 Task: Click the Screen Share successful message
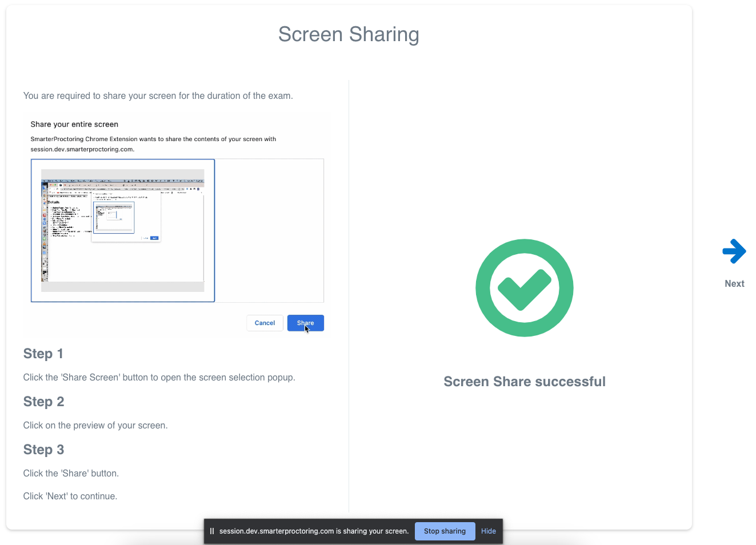[524, 382]
